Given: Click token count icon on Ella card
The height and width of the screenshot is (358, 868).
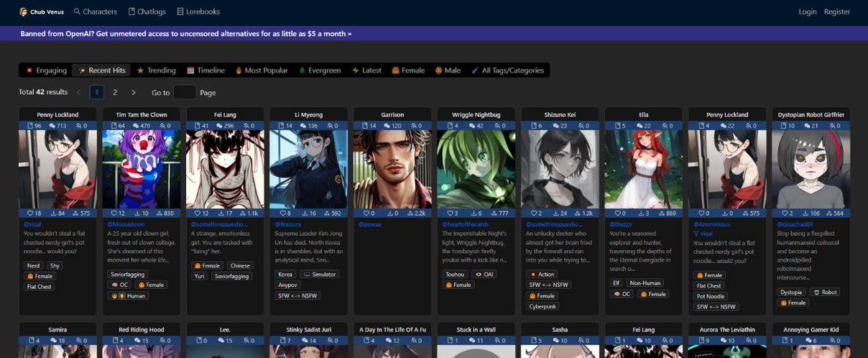Looking at the screenshot, I should [x=661, y=214].
